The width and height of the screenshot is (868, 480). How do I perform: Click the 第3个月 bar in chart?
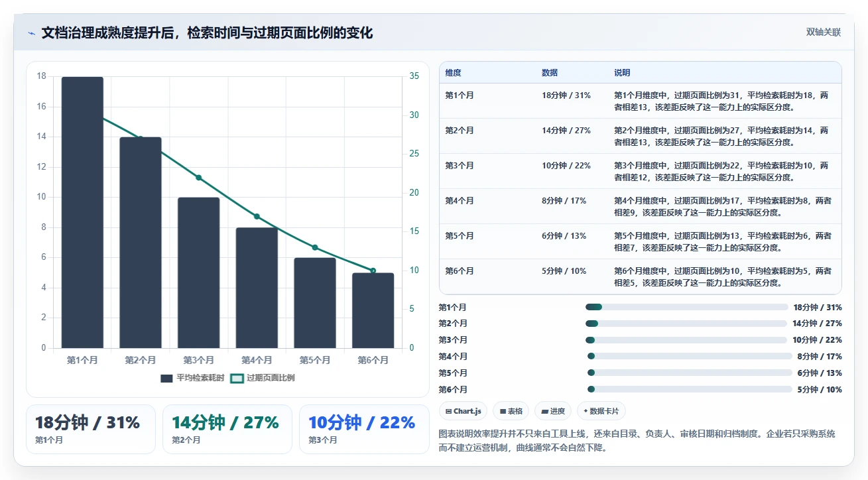coord(198,272)
